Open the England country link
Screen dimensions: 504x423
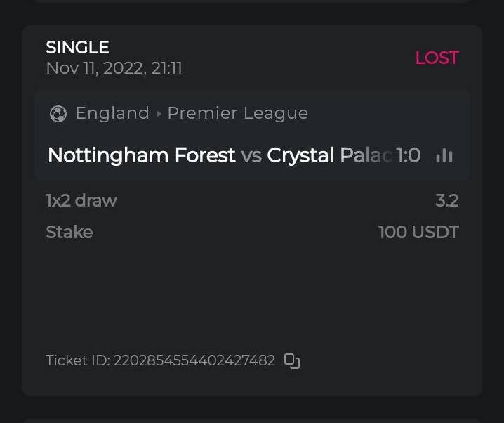tap(112, 113)
